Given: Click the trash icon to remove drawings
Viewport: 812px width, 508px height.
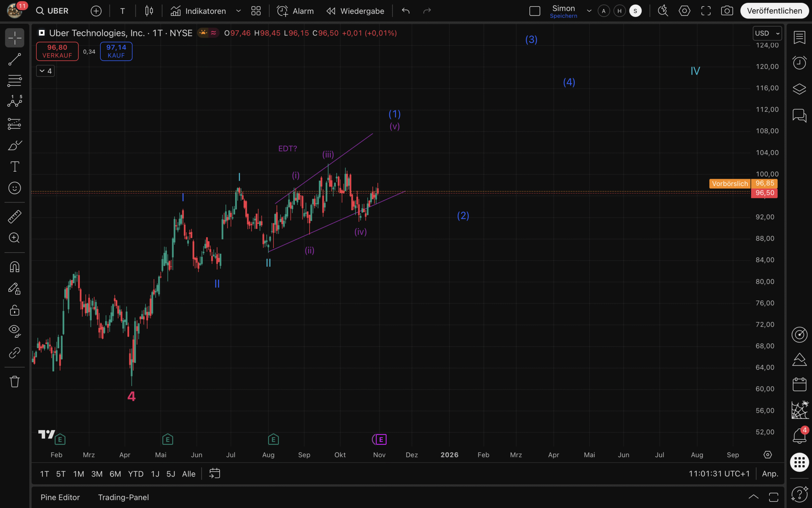Looking at the screenshot, I should (14, 381).
